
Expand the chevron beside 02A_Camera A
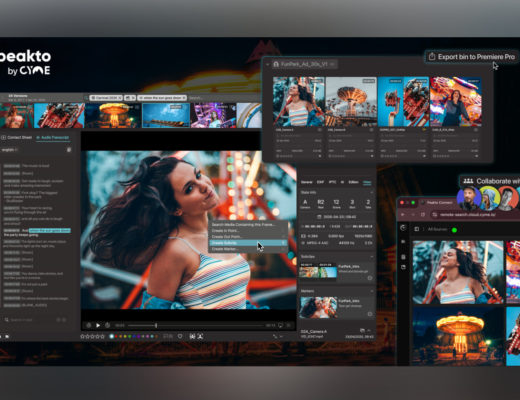click(369, 330)
